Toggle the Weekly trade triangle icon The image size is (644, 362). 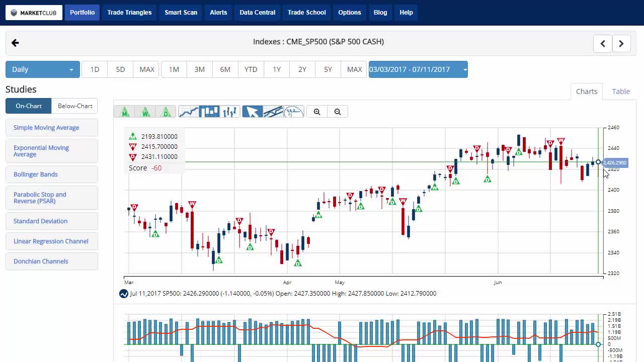[x=145, y=112]
